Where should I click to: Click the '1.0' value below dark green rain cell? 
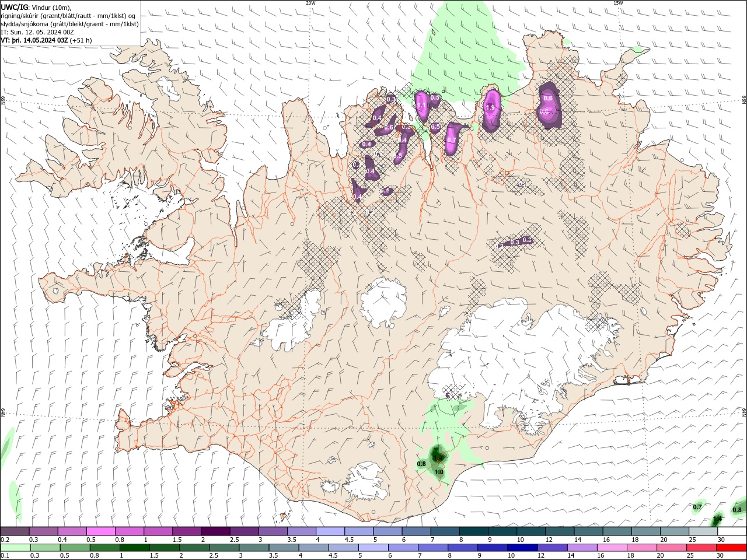pos(439,472)
